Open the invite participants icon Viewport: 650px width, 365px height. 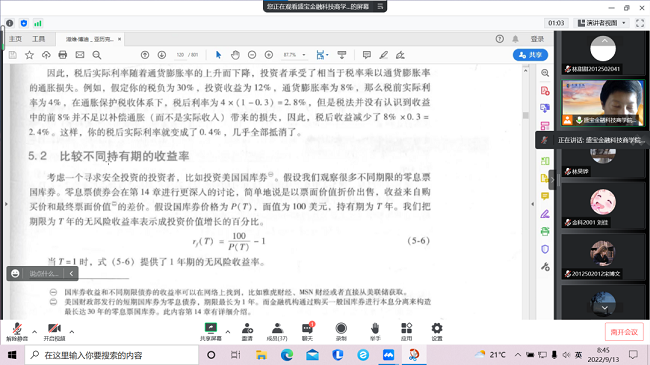[x=247, y=331]
